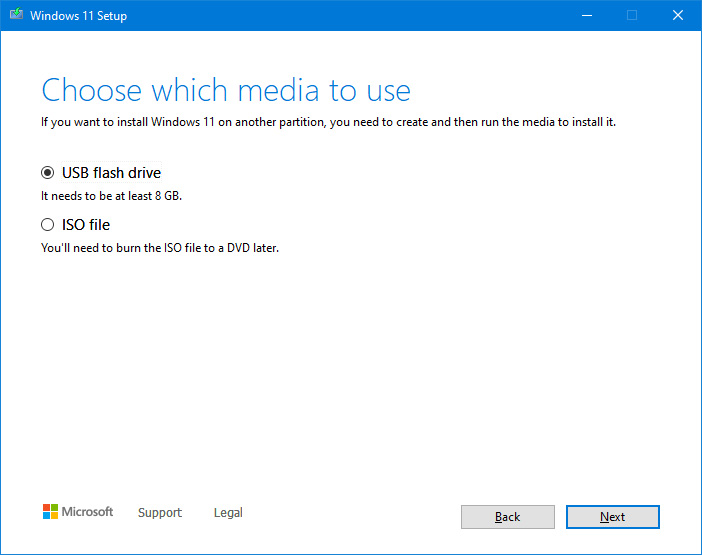
Task: Click the Microsoft wordmark text
Action: coord(88,512)
